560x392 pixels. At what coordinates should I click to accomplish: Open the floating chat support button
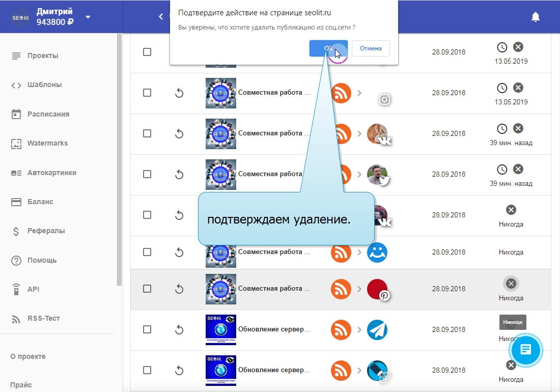coord(526,350)
